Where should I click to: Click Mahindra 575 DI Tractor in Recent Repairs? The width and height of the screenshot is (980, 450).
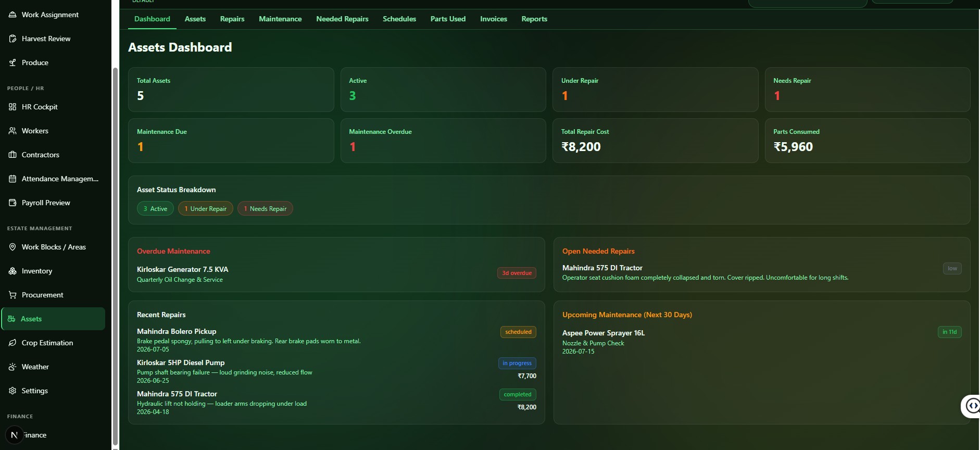click(336, 402)
